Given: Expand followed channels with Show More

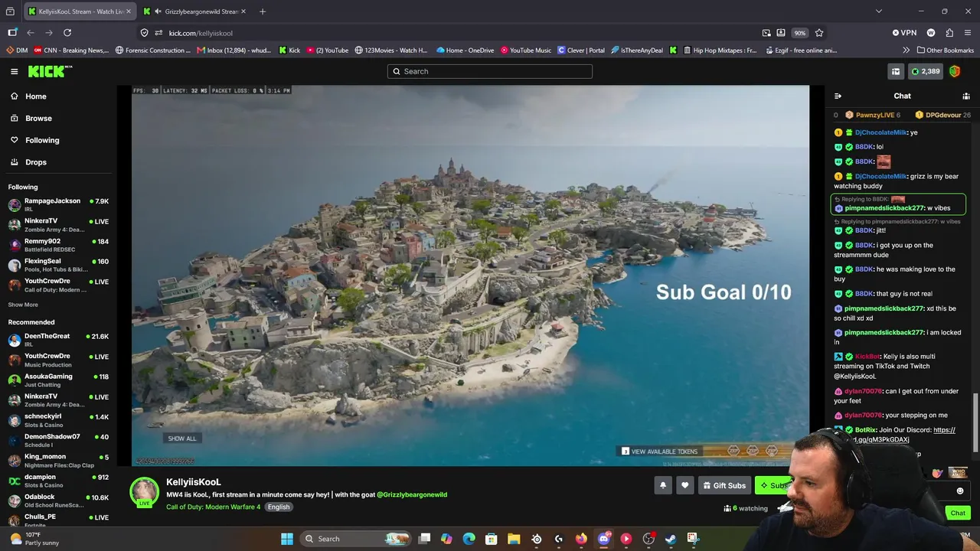Looking at the screenshot, I should 23,305.
